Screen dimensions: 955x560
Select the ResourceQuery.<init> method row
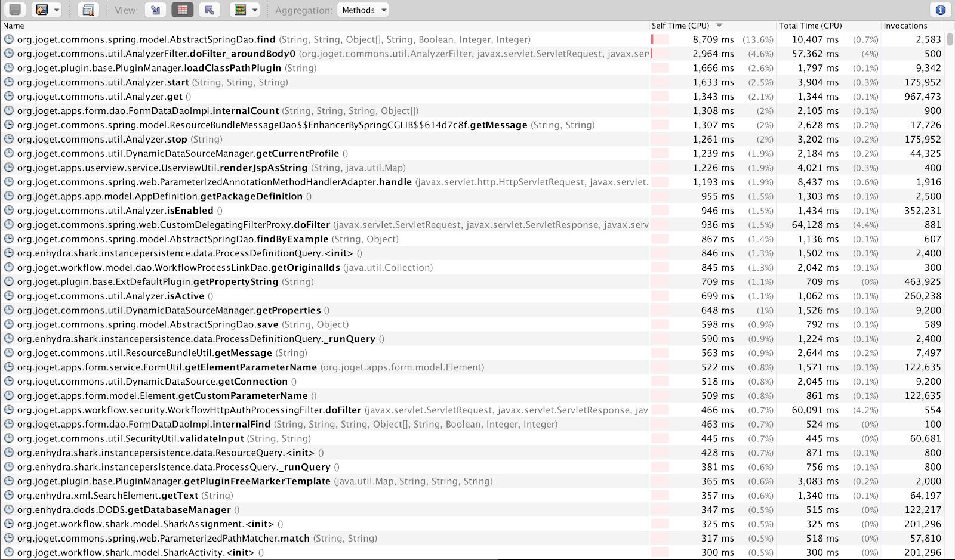(473, 453)
